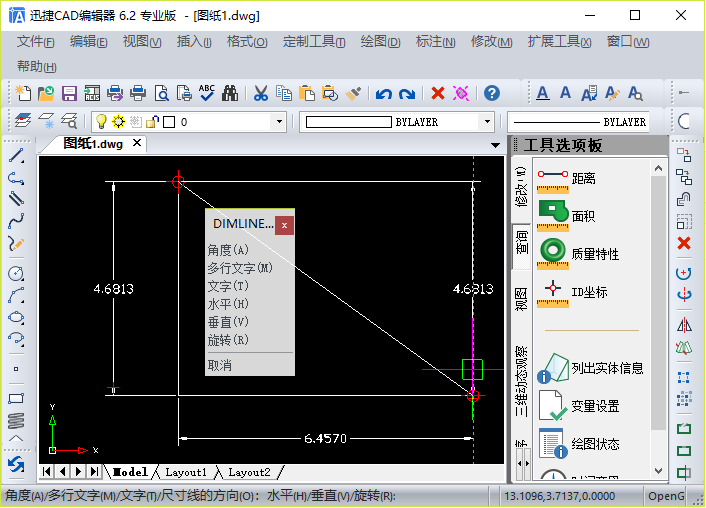Select the Circle tool in left toolbar
706x508 pixels.
tap(16, 273)
